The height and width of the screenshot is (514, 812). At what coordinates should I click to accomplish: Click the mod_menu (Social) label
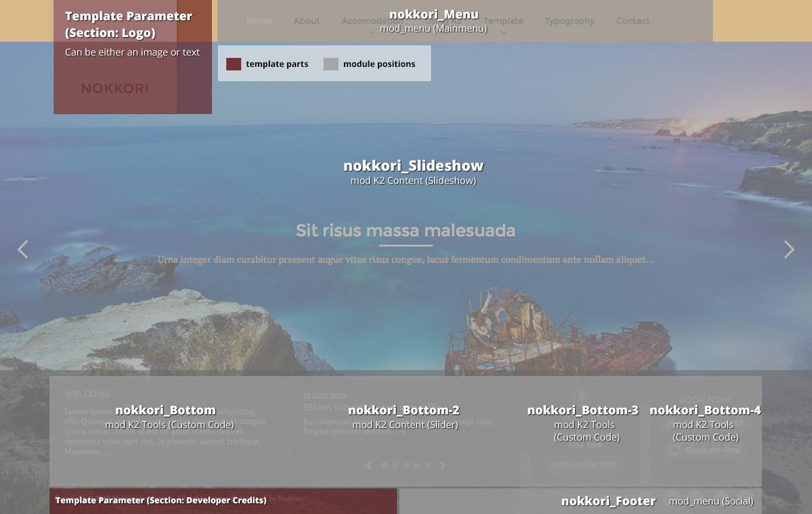[x=711, y=501]
